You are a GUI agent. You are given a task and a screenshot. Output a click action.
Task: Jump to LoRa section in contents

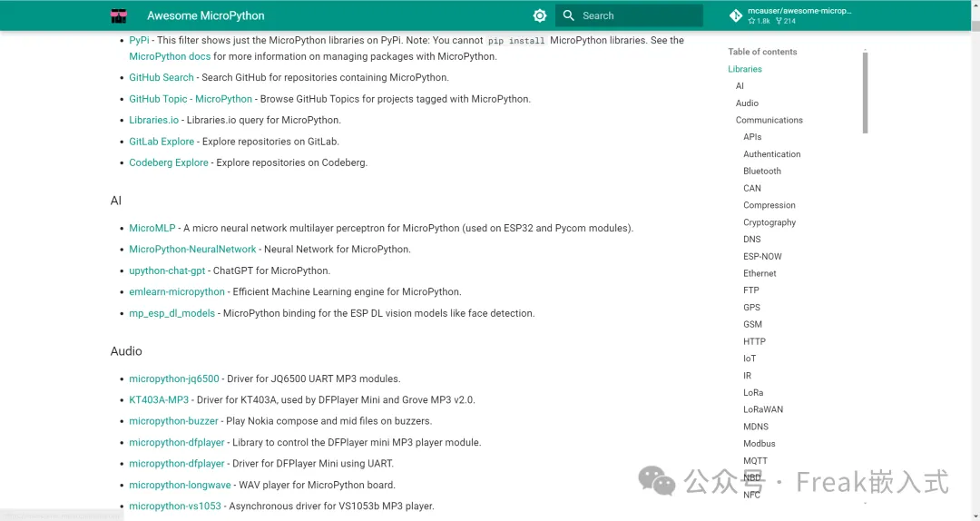click(x=753, y=393)
